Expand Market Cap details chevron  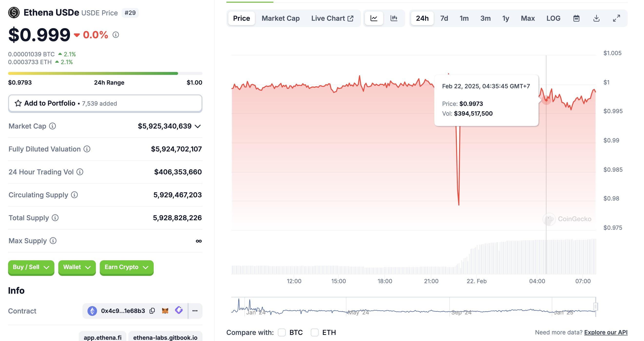tap(198, 126)
